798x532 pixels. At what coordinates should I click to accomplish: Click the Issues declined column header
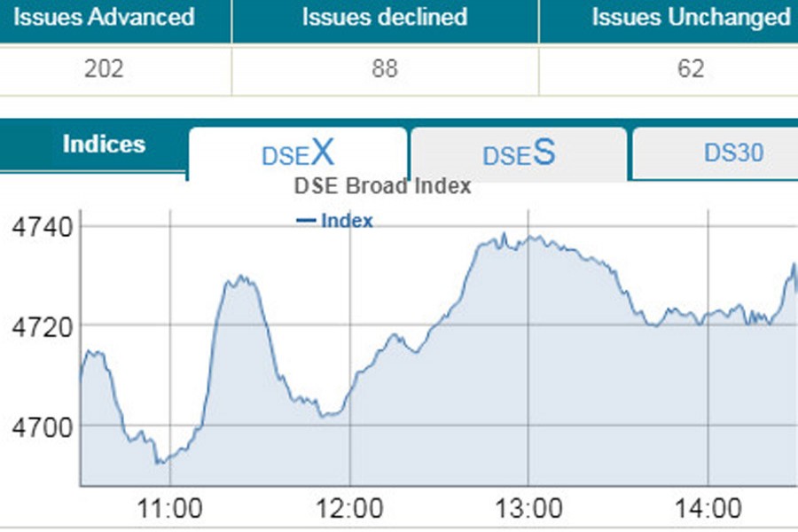coord(384,17)
